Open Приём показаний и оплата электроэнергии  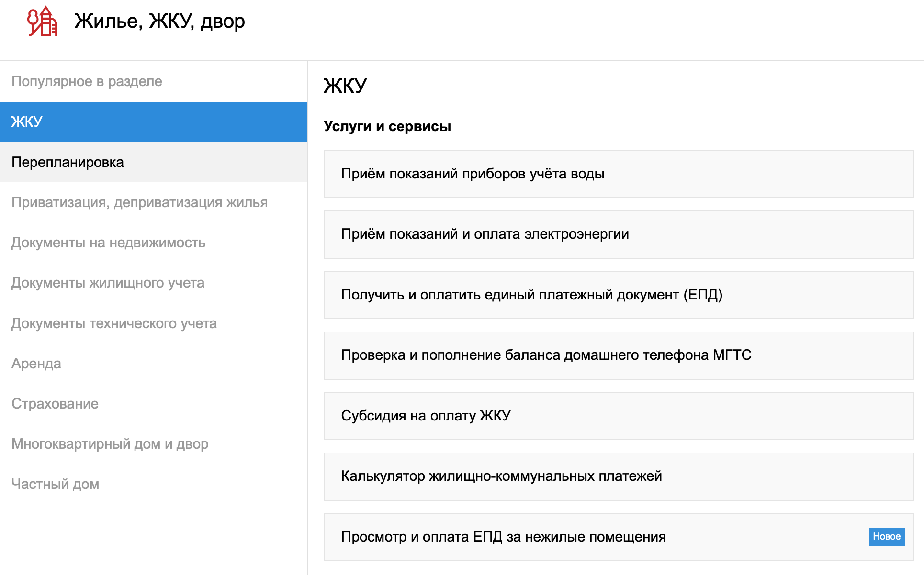619,234
